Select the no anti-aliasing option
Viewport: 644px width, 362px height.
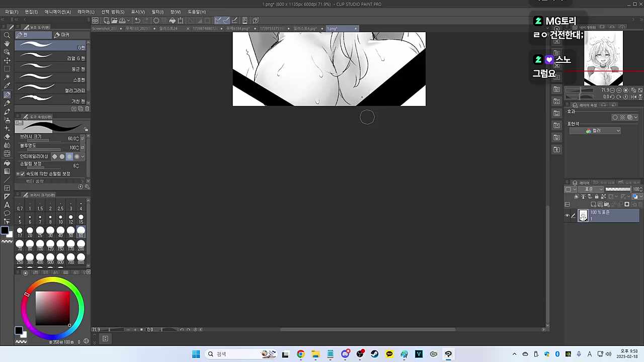[55, 156]
